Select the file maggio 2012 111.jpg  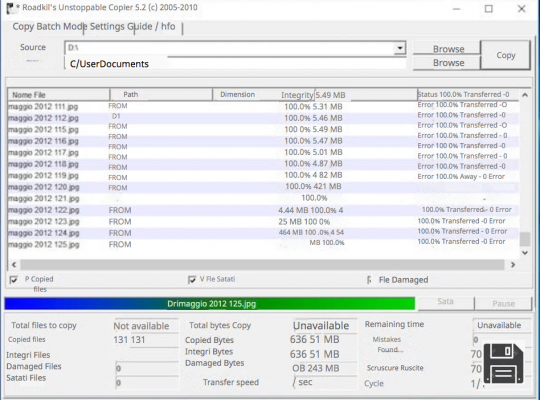click(43, 106)
